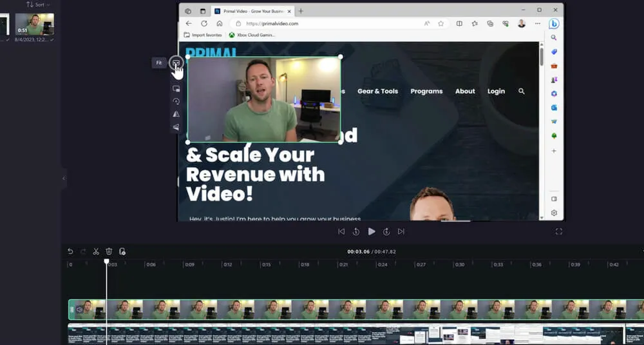Click the duplicate clip icon
Screen dimensions: 644x345
coord(122,251)
